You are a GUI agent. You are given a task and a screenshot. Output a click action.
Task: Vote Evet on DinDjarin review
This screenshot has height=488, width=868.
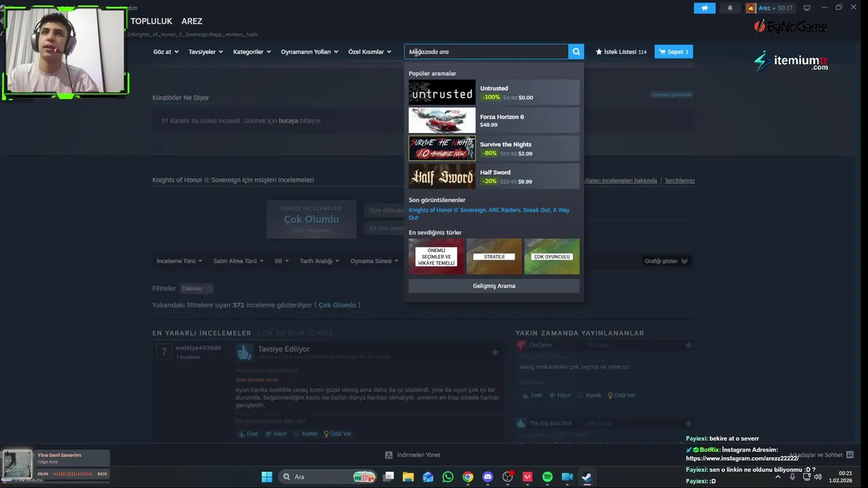531,395
